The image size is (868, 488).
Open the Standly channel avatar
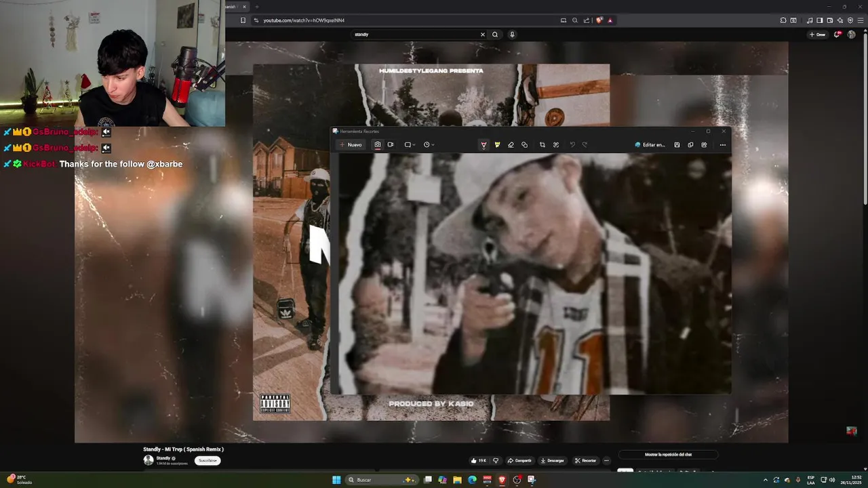click(149, 460)
